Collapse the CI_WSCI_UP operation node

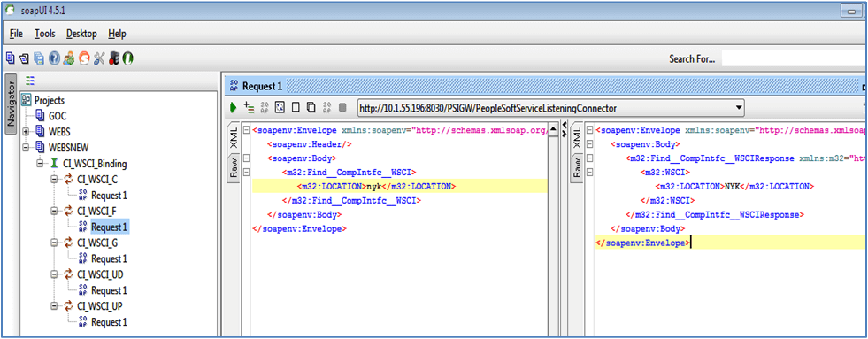point(54,305)
